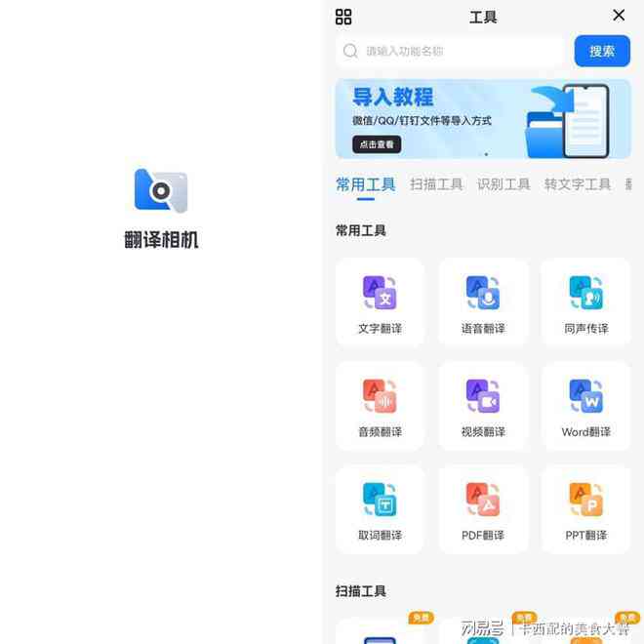The width and height of the screenshot is (644, 644).
Task: Open the PDF翻译 tool icon
Action: (483, 500)
